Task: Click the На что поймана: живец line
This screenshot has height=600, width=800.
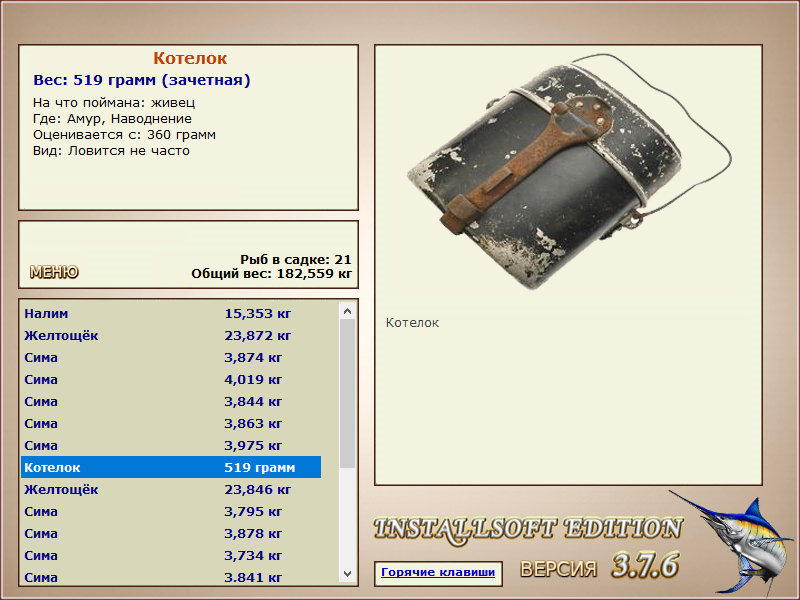Action: tap(114, 103)
